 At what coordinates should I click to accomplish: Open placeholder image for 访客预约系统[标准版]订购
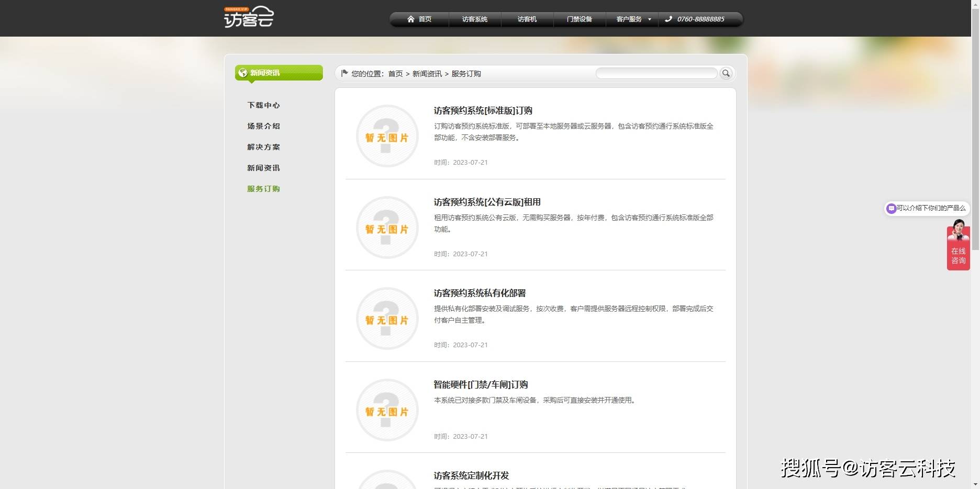coord(387,136)
